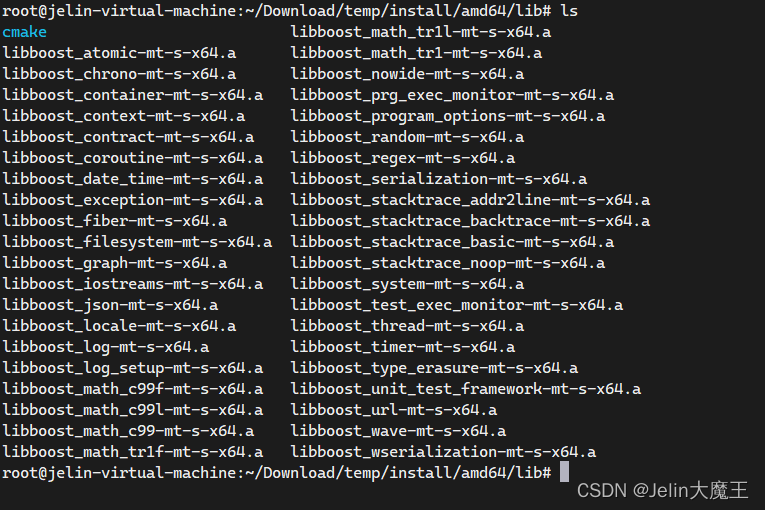
Task: Click libboost_json-mt-s-x64.a entry
Action: 110,305
